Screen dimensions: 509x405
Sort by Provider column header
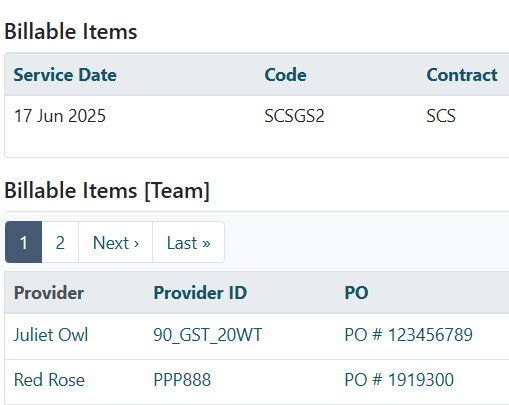point(49,293)
